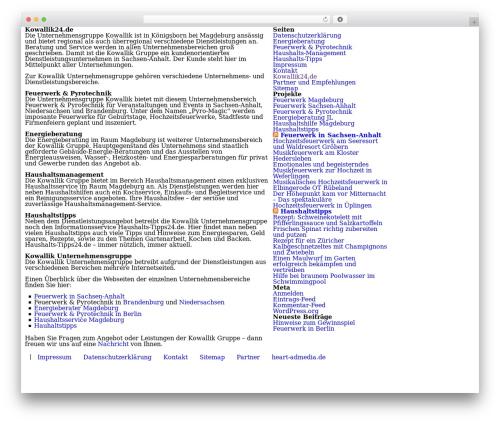Open Musikalisches Hochzeitsfeuerwerk in Elbingerode link
Viewport: 500px width, 423px height.
[x=330, y=185]
